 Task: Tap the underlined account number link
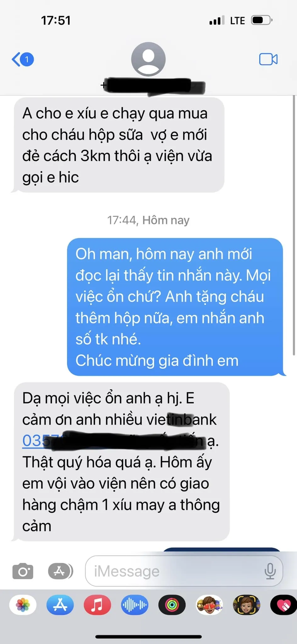click(36, 441)
